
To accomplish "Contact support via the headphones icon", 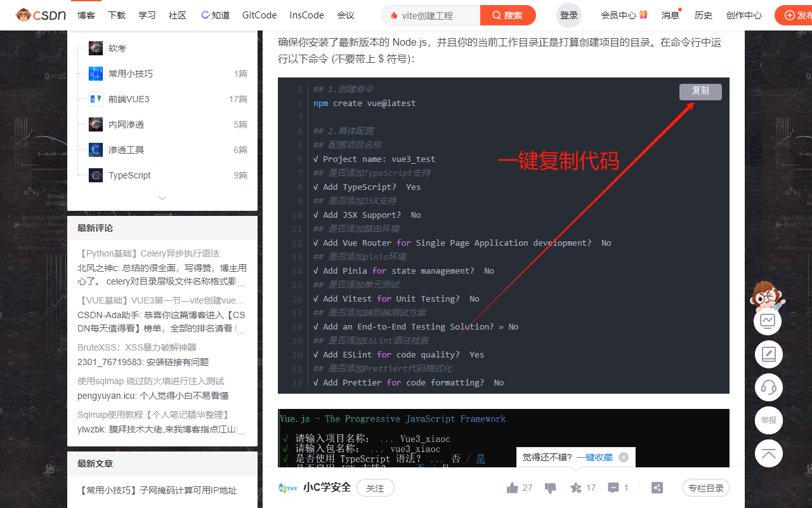I will (x=768, y=387).
